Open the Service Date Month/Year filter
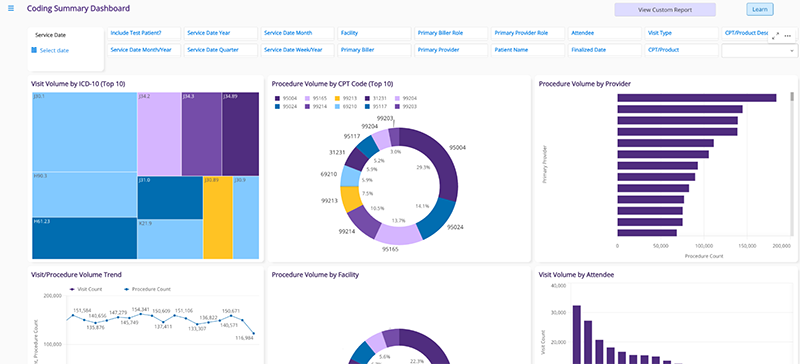 144,50
